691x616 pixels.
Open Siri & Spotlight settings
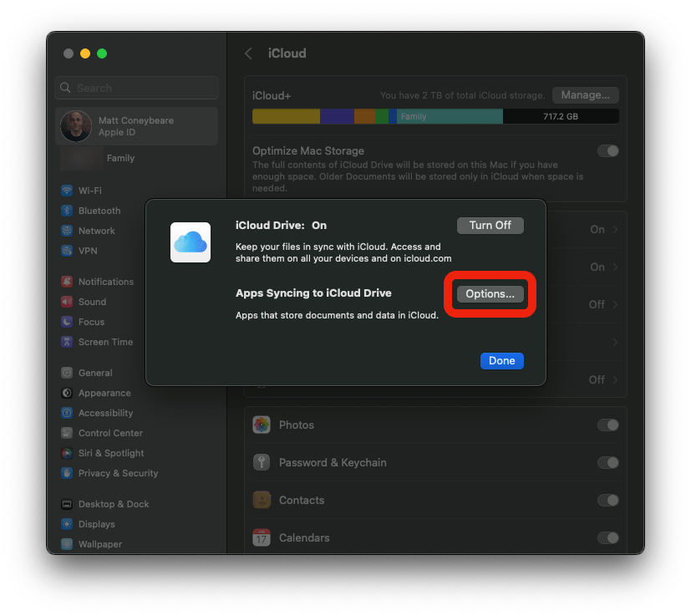[110, 453]
